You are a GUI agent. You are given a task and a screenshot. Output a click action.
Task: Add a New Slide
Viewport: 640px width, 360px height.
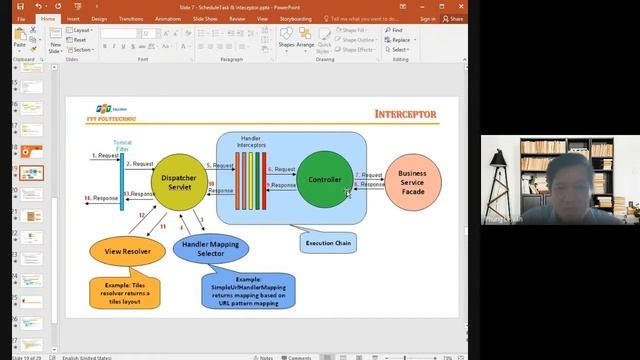[56, 41]
